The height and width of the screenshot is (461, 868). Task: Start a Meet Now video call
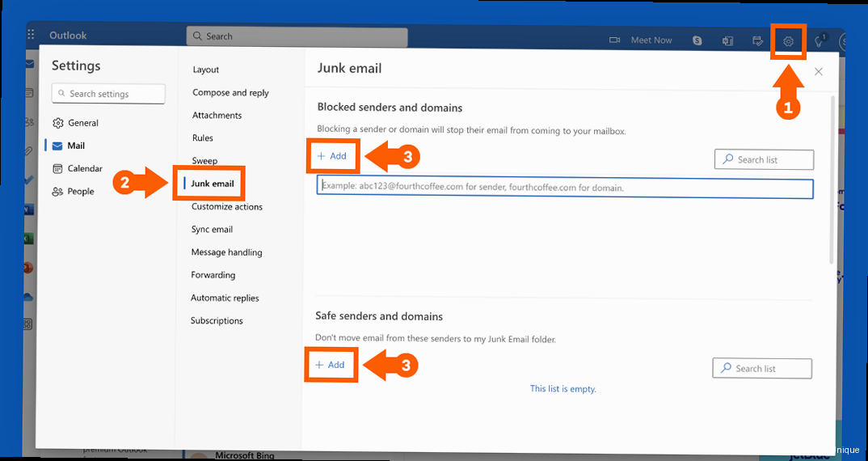point(642,40)
